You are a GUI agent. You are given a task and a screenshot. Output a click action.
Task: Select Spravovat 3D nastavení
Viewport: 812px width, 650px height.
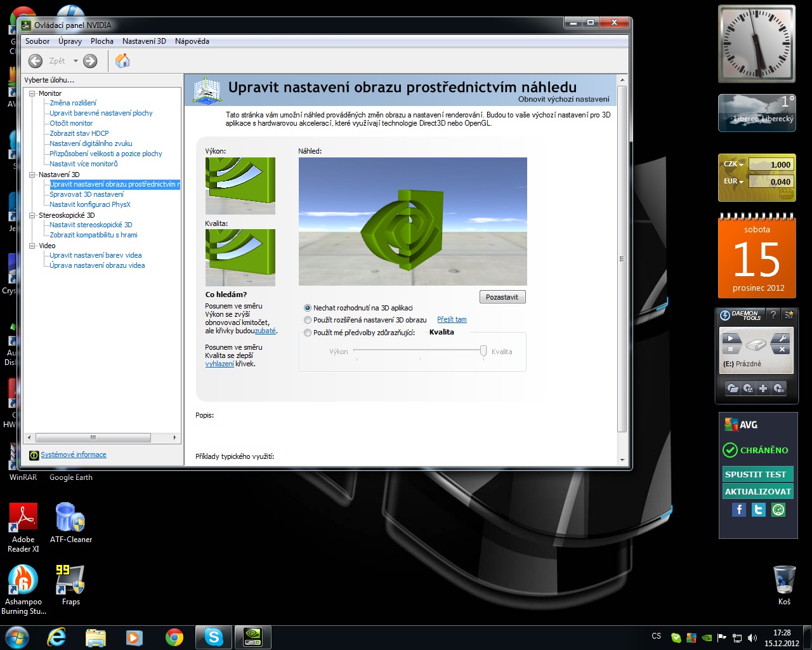point(87,194)
